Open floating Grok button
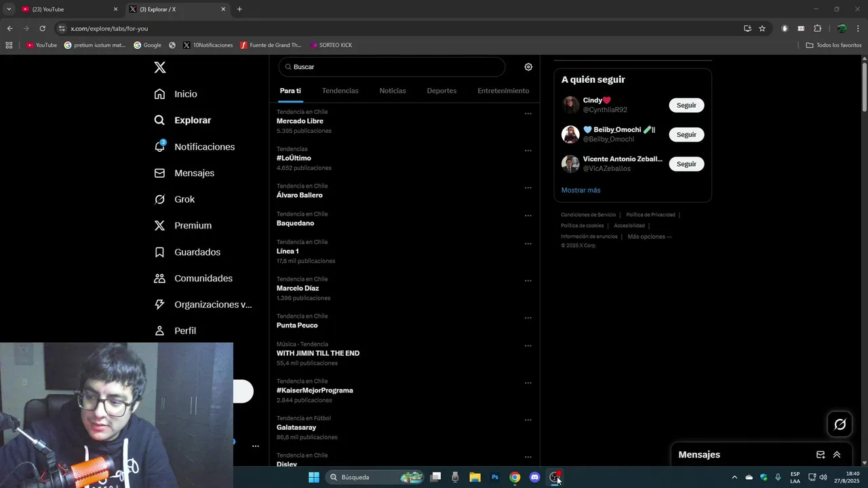Screen dimensions: 868x488 click(840, 424)
